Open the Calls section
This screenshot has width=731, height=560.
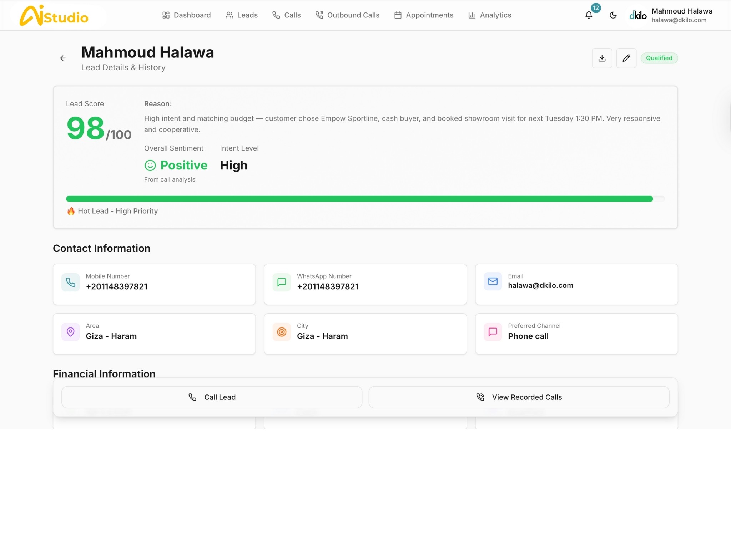coord(287,15)
